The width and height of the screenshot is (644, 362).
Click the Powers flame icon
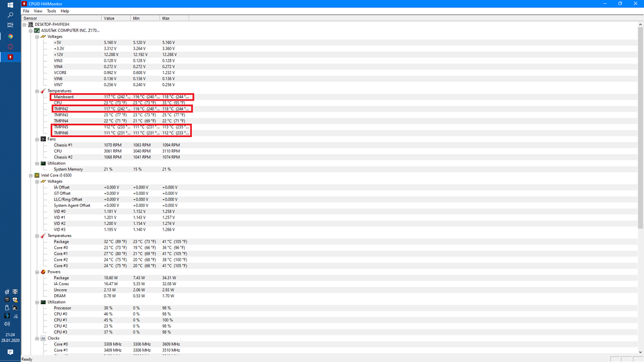43,272
